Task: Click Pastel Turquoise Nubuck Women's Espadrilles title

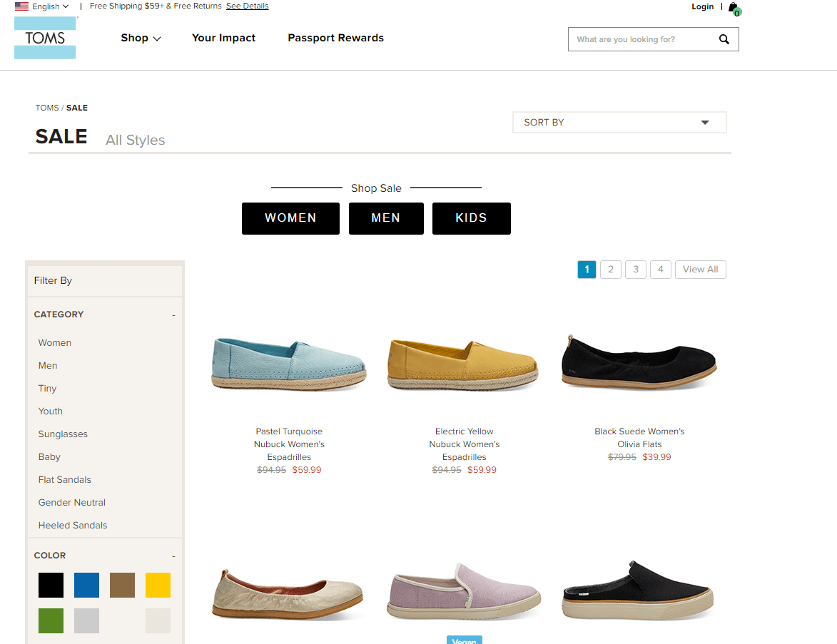Action: [x=289, y=444]
